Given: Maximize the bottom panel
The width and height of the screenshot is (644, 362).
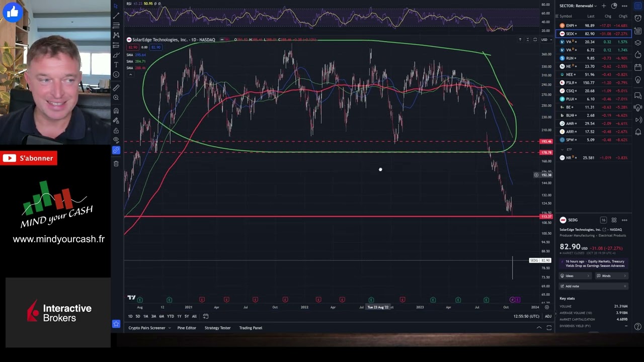Looking at the screenshot, I should [549, 328].
